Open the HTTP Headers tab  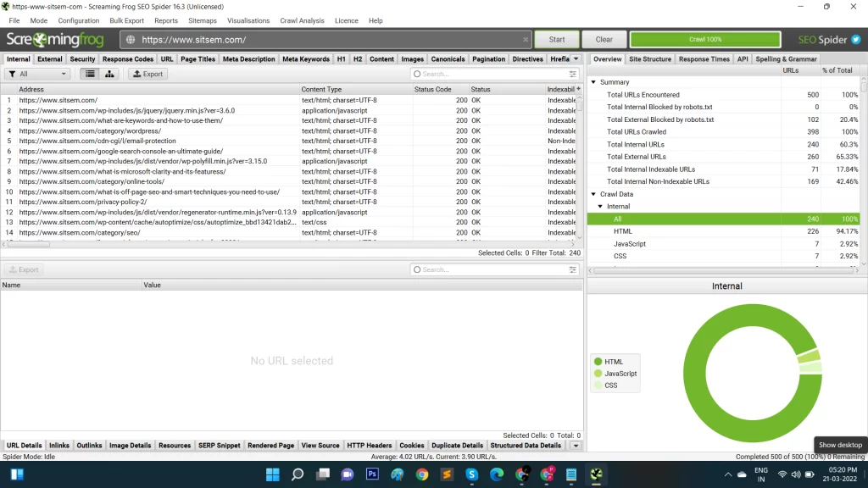tap(370, 446)
